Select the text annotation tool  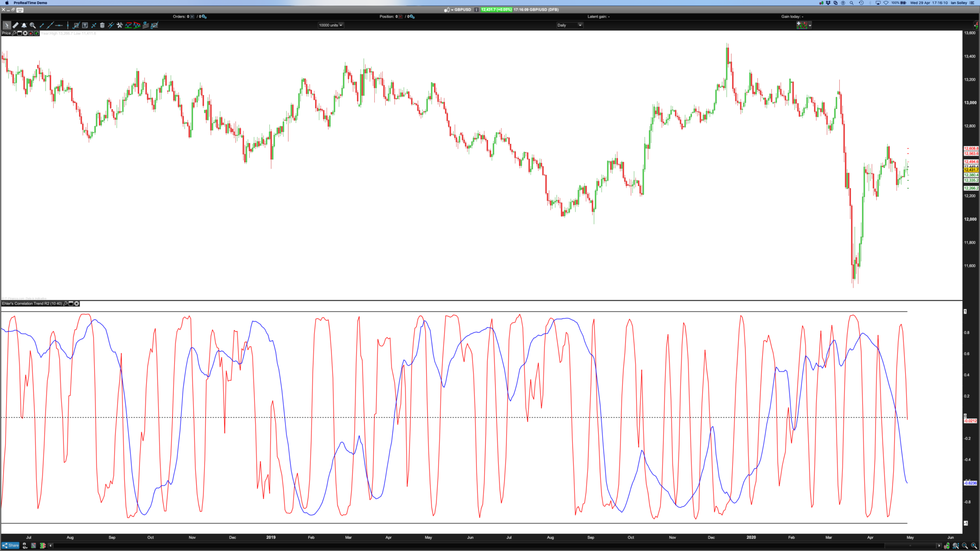click(x=85, y=25)
